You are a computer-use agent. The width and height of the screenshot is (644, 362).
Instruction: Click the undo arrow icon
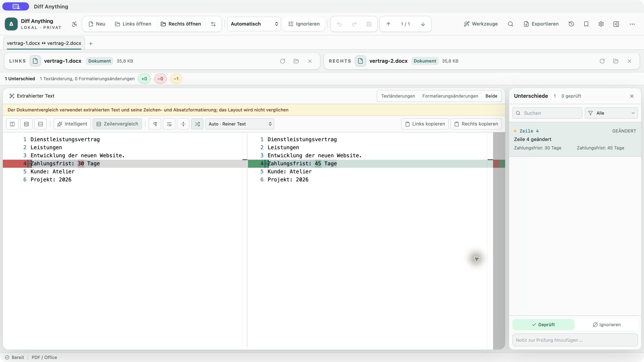point(339,24)
